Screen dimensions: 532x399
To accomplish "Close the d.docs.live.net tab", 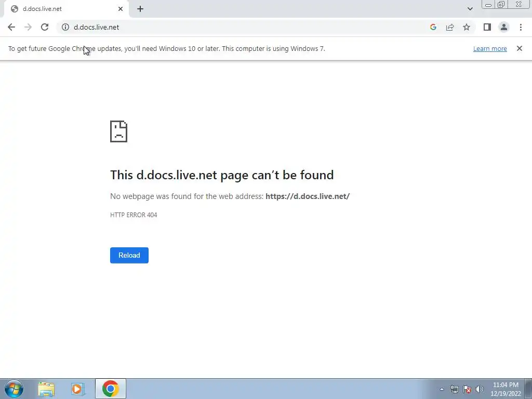I will (121, 9).
